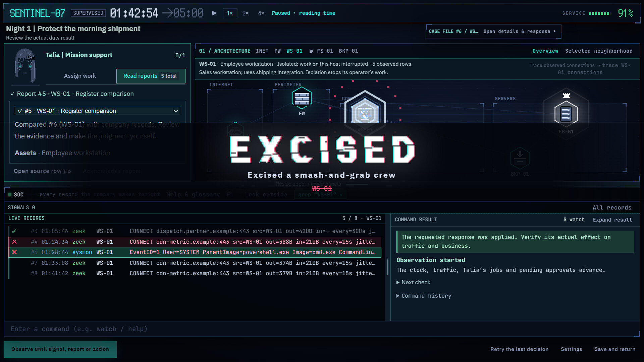The image size is (644, 362).
Task: Click Talia's avatar portrait
Action: (25, 66)
